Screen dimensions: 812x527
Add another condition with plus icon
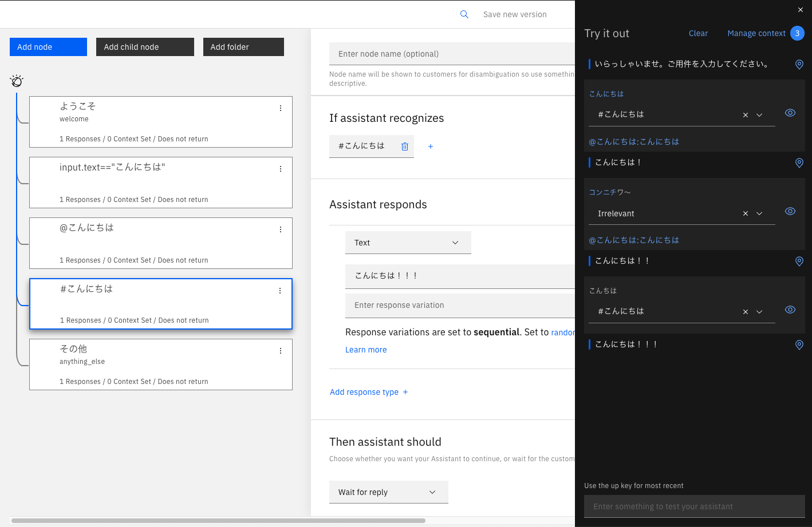[x=431, y=146]
